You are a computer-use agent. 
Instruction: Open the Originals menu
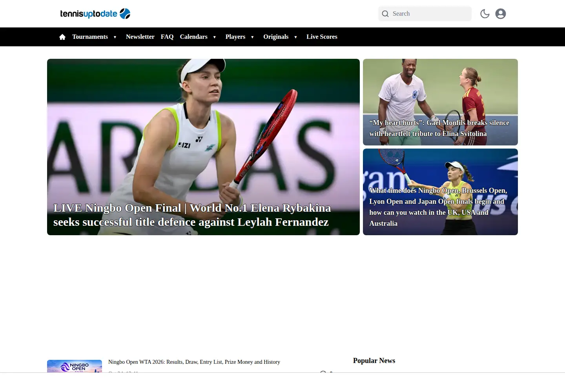point(276,37)
